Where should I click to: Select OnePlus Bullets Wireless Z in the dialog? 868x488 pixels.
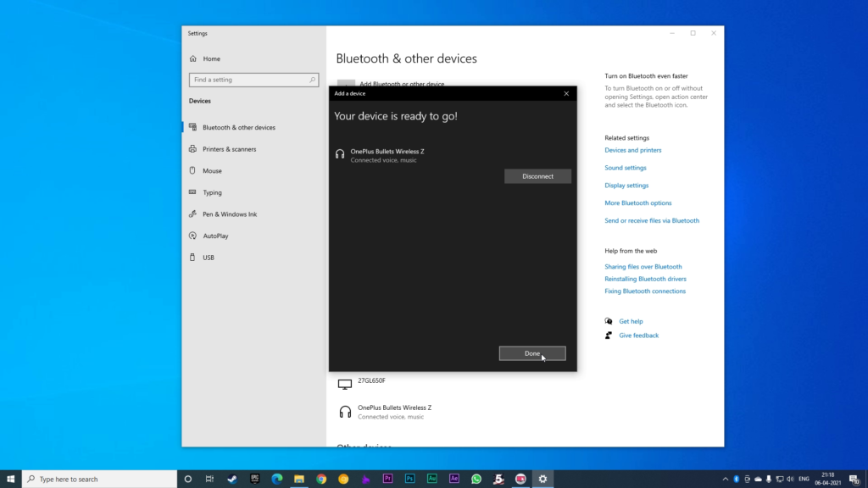coord(453,156)
